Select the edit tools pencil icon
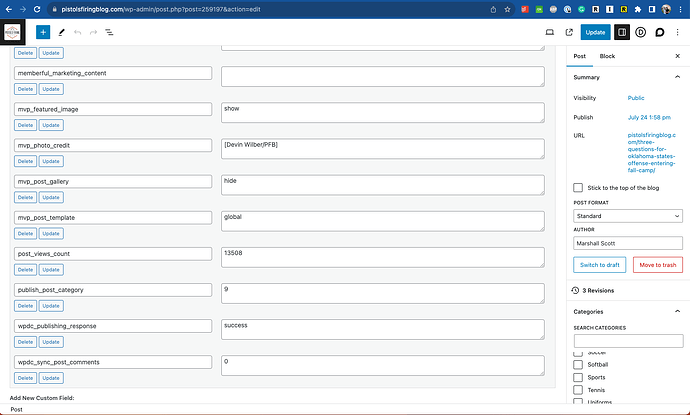The height and width of the screenshot is (415, 690). [62, 32]
